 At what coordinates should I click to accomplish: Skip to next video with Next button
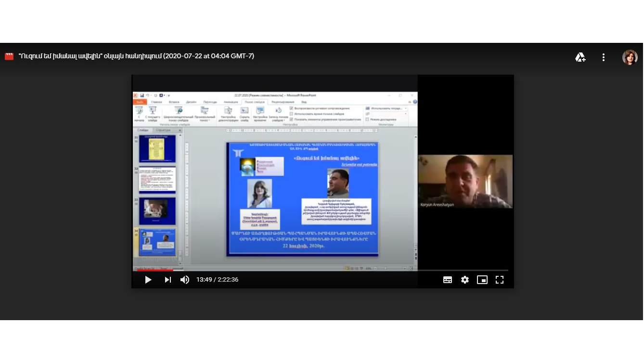click(x=167, y=280)
